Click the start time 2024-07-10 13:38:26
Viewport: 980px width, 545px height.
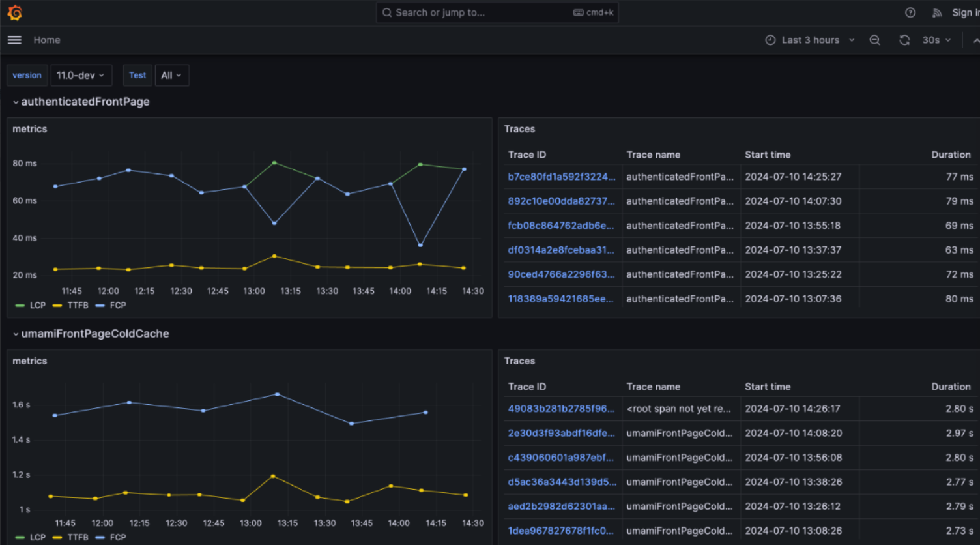pos(793,482)
